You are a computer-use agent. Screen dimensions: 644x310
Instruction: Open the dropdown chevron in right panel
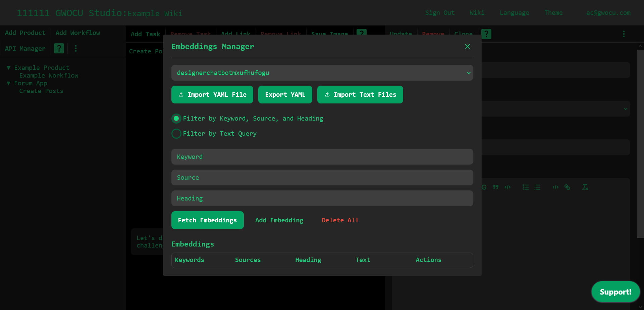[x=626, y=109]
